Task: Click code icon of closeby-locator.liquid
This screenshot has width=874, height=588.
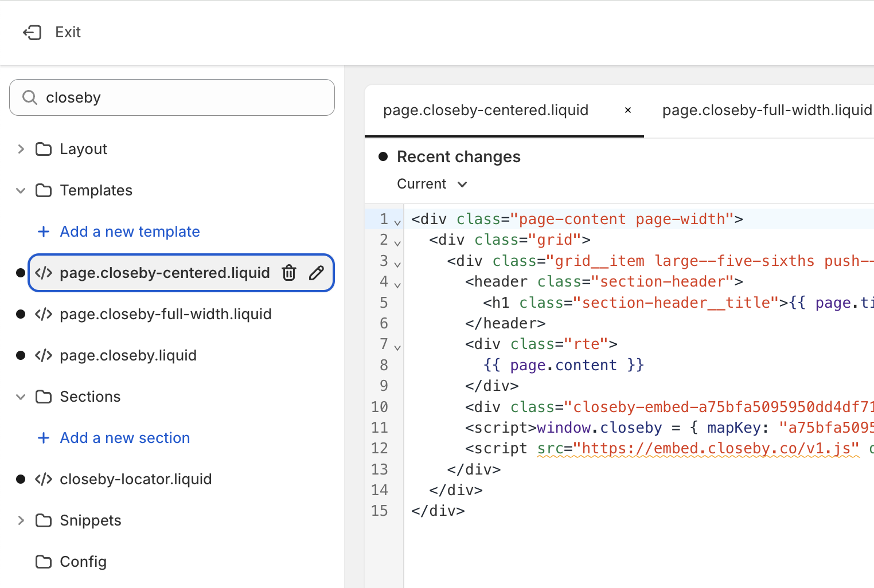Action: tap(44, 479)
